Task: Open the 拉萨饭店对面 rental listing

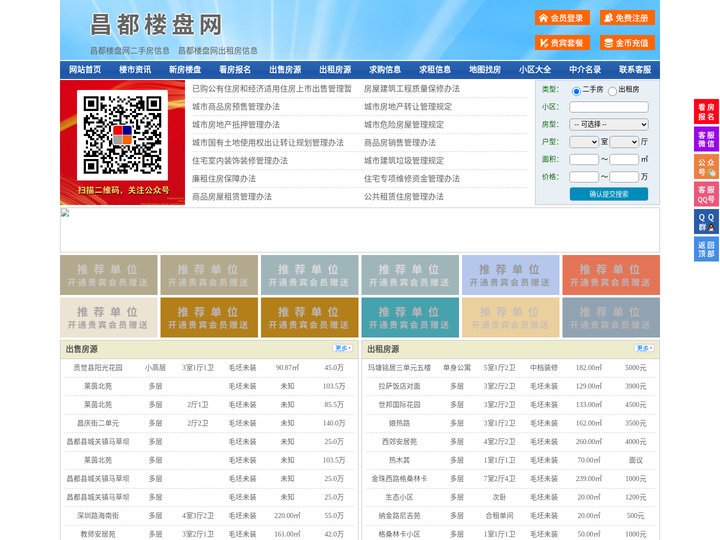Action: pyautogui.click(x=399, y=386)
